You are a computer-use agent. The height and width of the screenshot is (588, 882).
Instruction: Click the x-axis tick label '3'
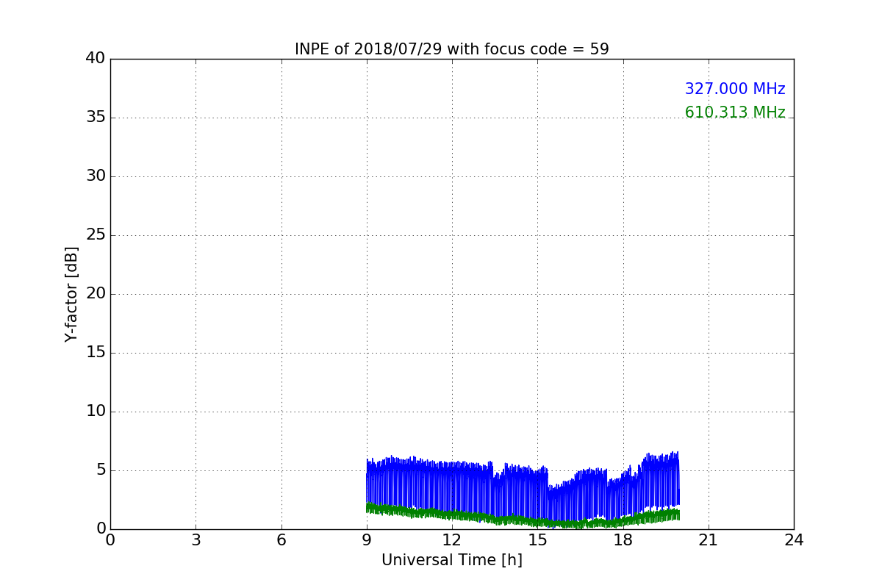(196, 540)
